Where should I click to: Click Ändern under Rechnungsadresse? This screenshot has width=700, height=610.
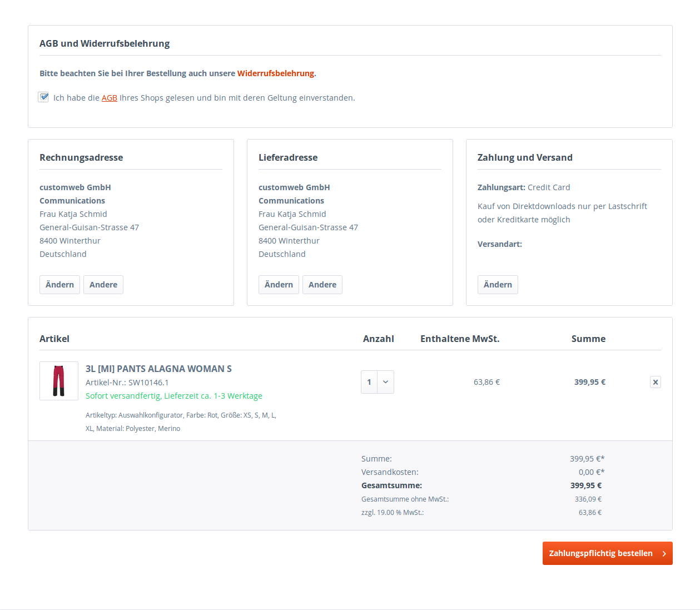(59, 285)
